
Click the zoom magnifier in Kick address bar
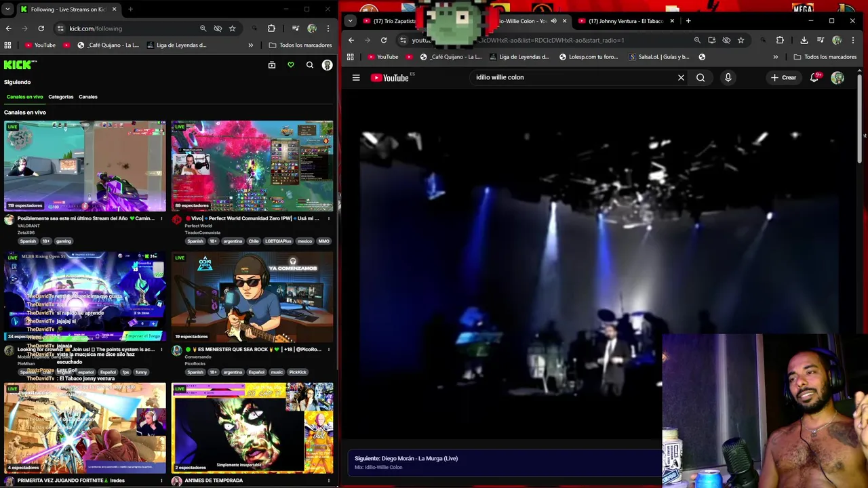coord(203,28)
